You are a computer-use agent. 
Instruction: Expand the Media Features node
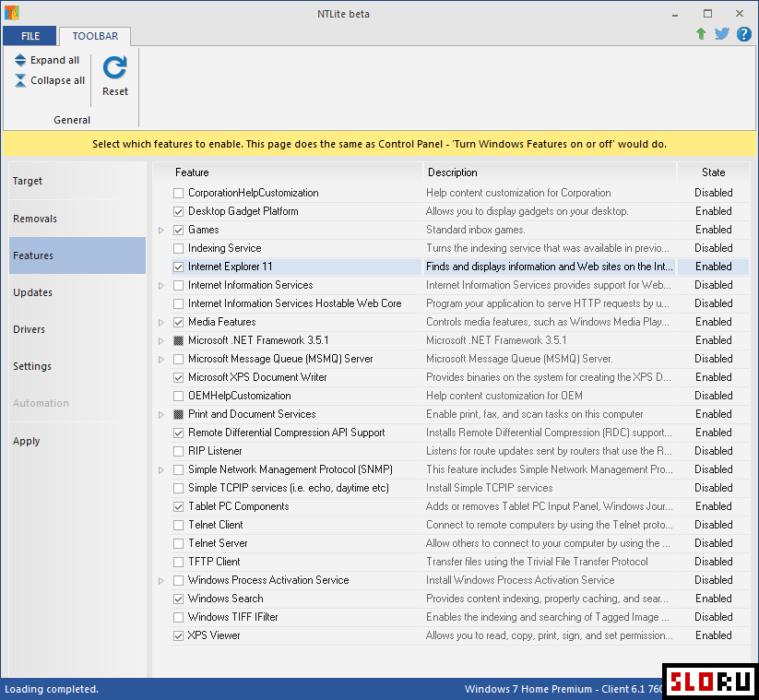tap(161, 323)
